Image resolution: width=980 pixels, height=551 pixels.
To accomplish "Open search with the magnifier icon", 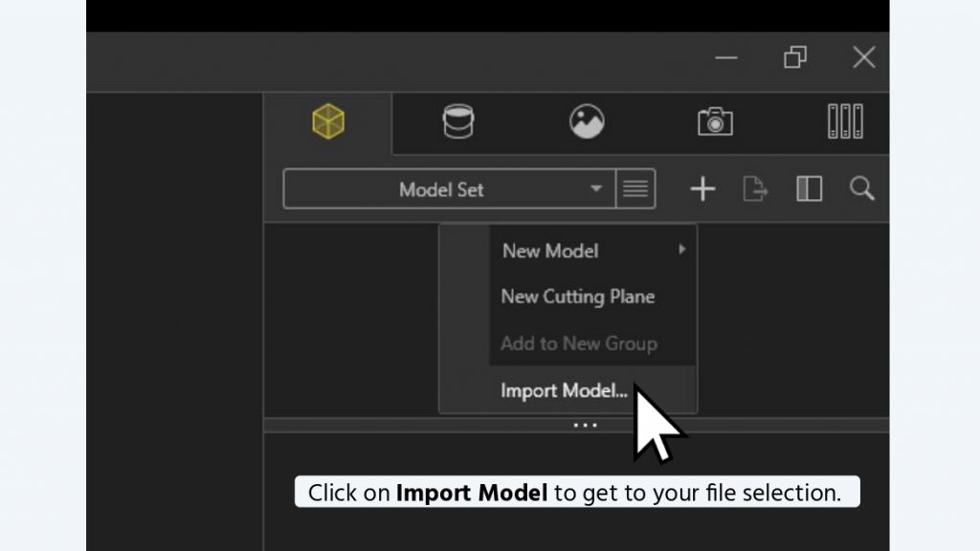I will coord(862,189).
